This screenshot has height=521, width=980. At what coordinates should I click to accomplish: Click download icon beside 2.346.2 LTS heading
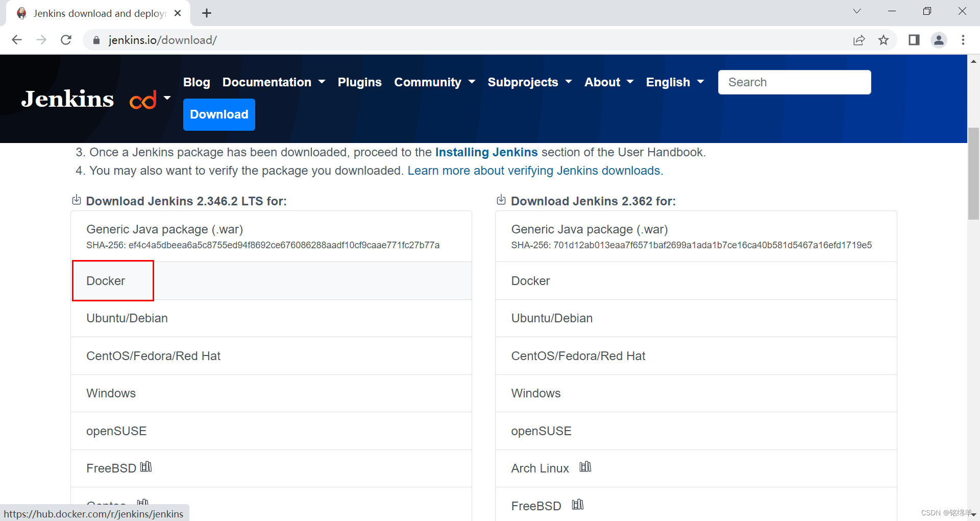[x=77, y=200]
